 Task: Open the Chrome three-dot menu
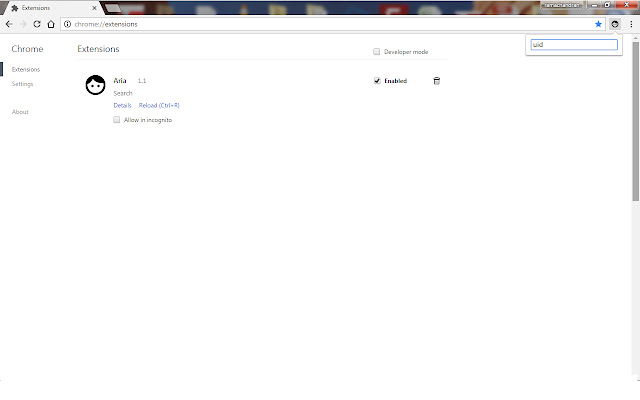tap(631, 24)
